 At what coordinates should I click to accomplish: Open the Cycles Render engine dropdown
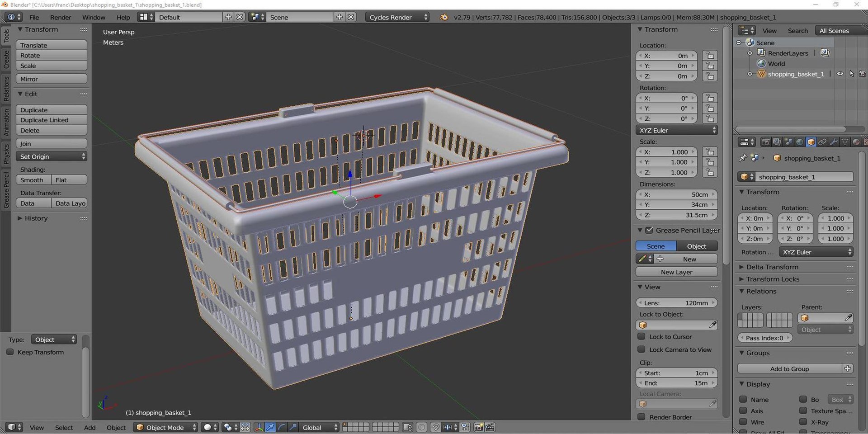(397, 17)
